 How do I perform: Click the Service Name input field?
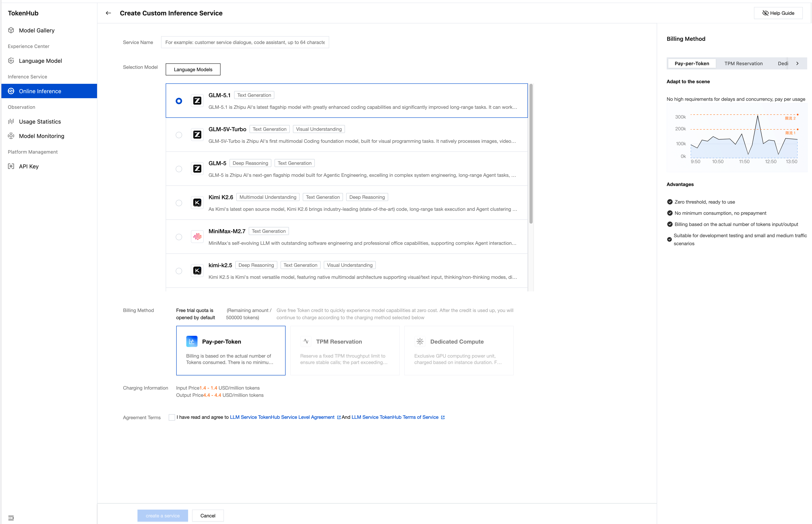coord(245,42)
